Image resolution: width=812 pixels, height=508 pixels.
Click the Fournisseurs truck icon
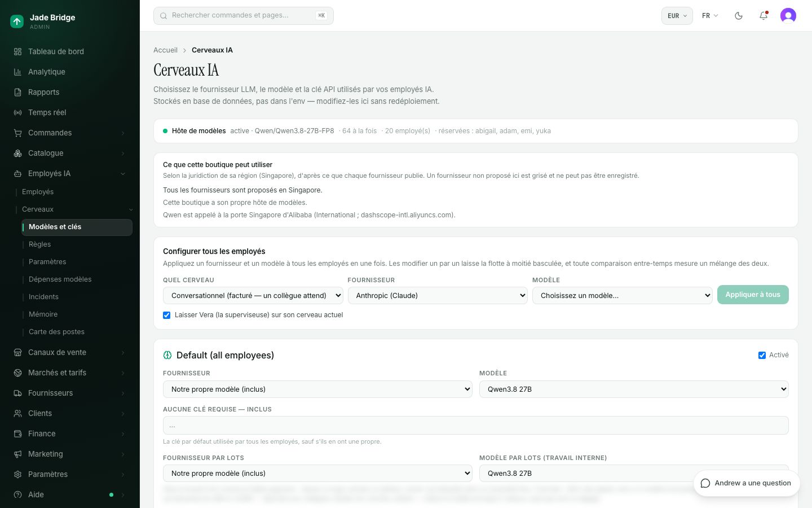click(17, 393)
